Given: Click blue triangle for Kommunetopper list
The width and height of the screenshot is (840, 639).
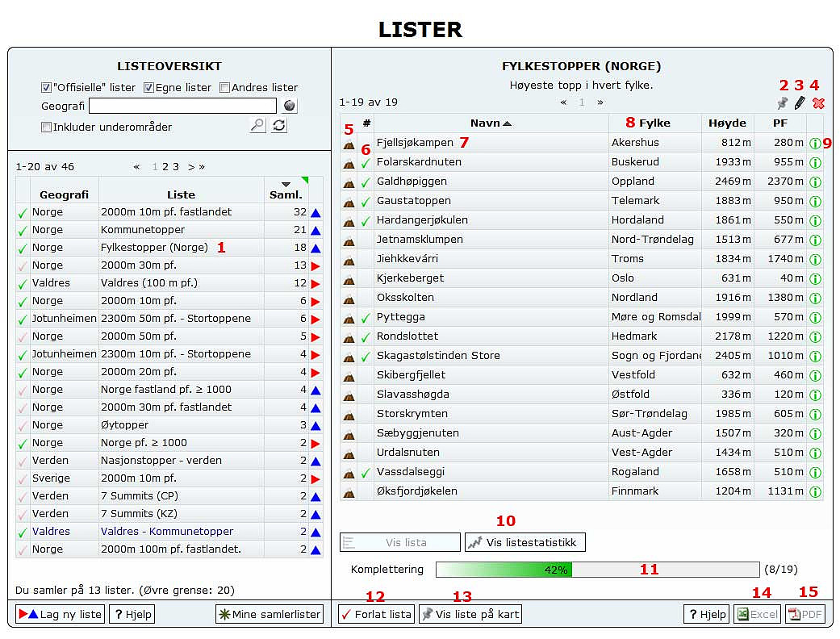Looking at the screenshot, I should point(316,231).
